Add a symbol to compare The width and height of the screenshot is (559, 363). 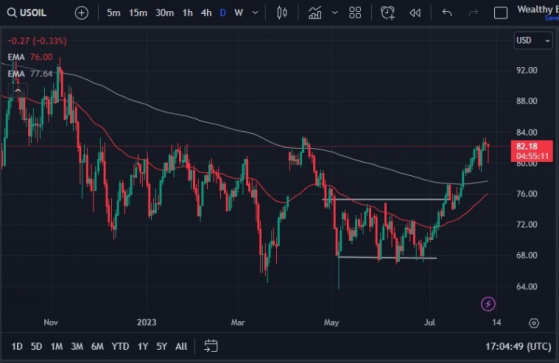coord(81,13)
